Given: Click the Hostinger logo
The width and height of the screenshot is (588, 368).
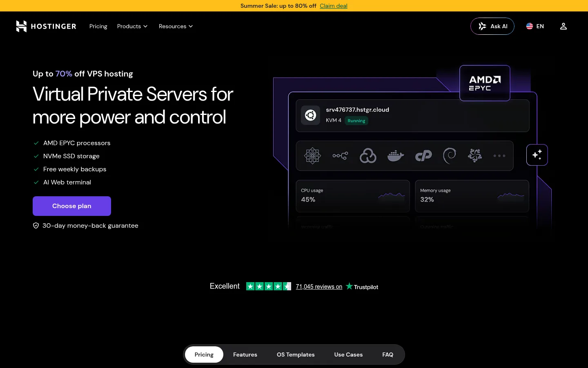Looking at the screenshot, I should click(46, 26).
